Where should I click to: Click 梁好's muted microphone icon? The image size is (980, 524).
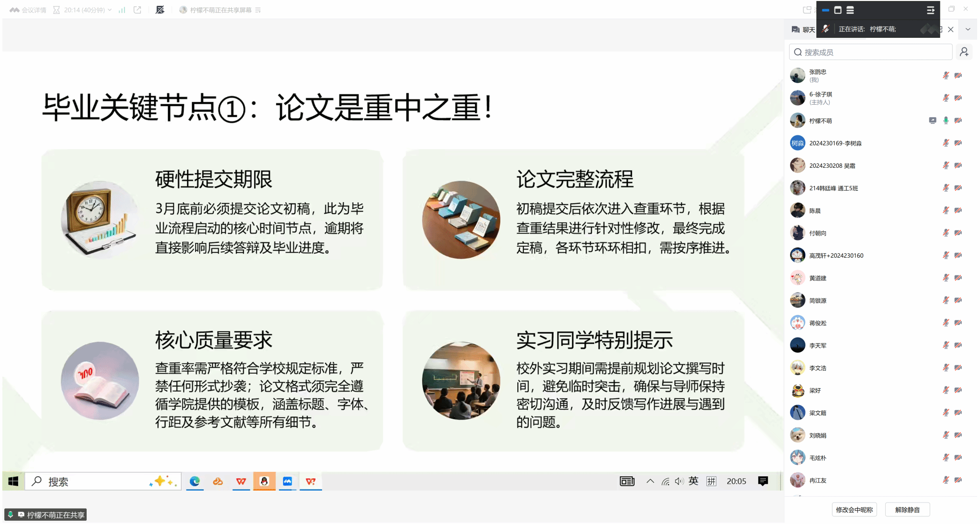tap(946, 390)
